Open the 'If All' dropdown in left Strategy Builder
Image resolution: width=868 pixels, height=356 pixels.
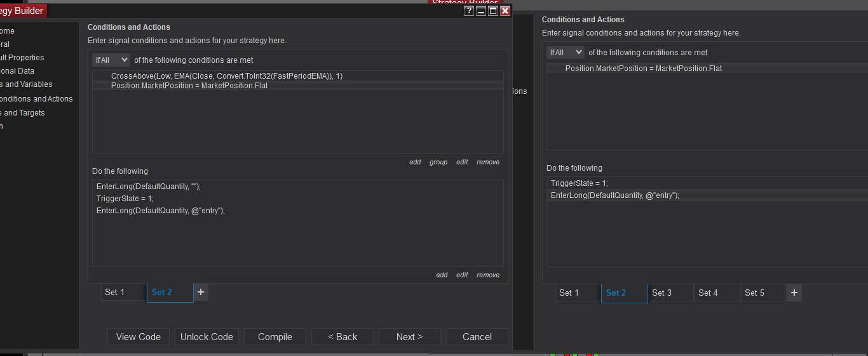click(x=111, y=60)
